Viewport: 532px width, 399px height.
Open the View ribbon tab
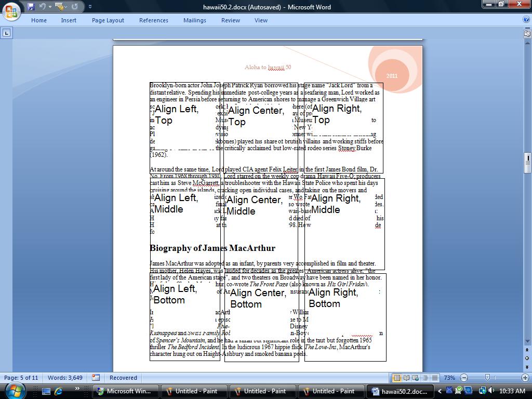(x=261, y=20)
